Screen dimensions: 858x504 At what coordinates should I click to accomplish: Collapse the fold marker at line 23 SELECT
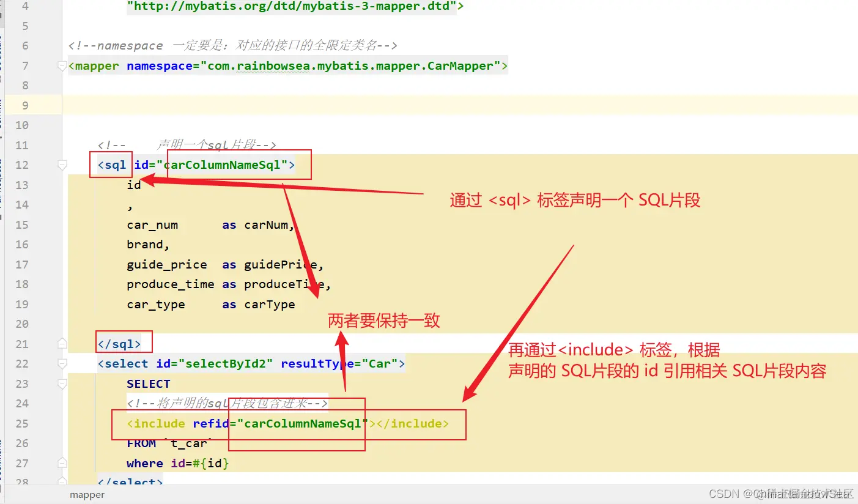62,384
